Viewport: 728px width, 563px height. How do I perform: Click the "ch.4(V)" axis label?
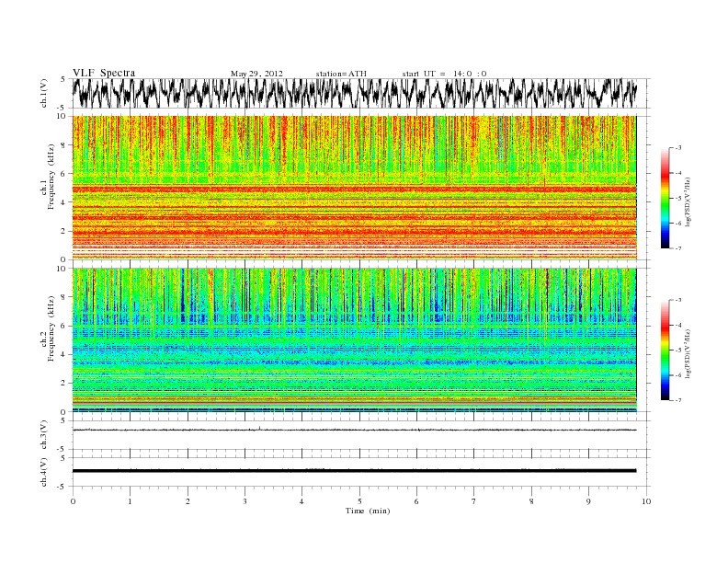pos(44,472)
